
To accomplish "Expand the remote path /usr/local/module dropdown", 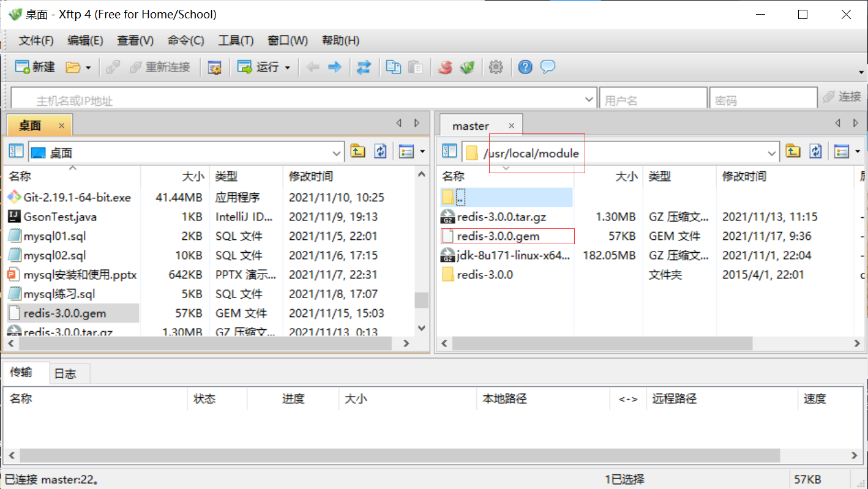I will (x=773, y=153).
